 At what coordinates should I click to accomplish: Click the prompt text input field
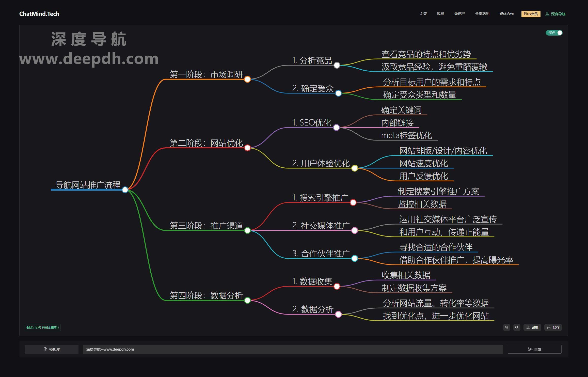(x=293, y=349)
